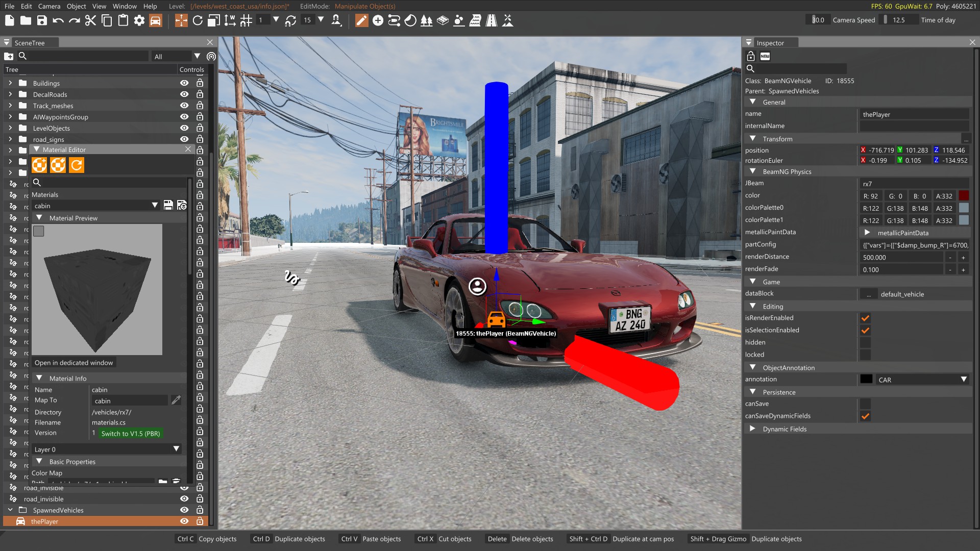Click Switch to V1.5 (PBR) button
This screenshot has width=980, height=551.
pos(131,434)
